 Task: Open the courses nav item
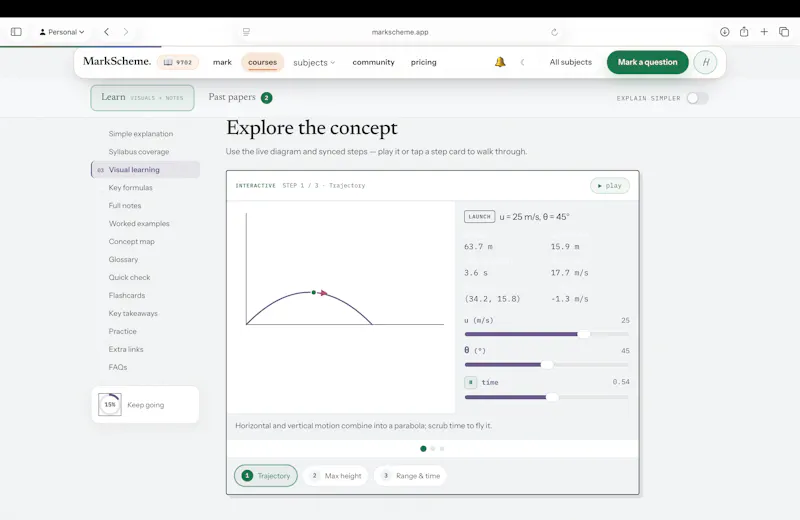(x=262, y=62)
